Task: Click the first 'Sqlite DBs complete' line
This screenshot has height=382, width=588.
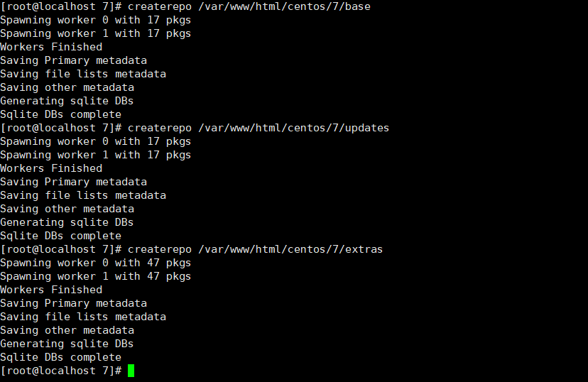Action: pyautogui.click(x=61, y=115)
